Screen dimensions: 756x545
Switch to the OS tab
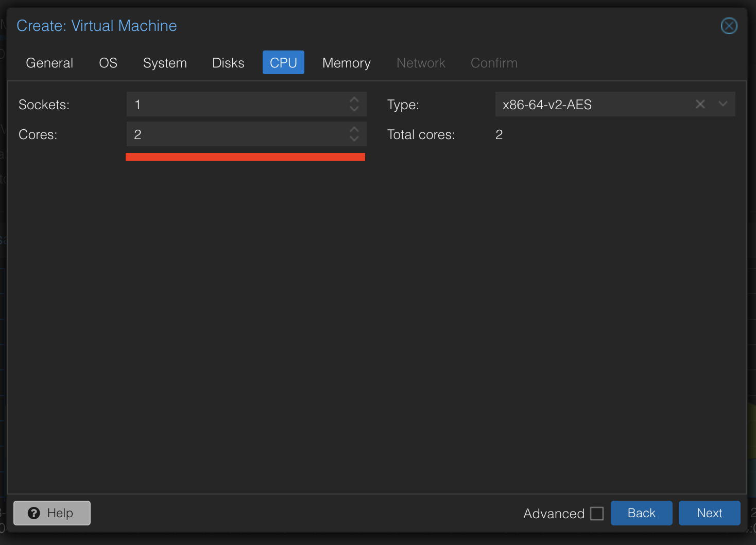pos(108,63)
